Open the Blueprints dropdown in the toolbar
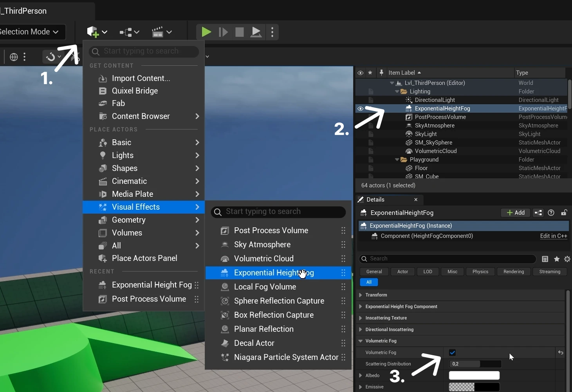This screenshot has height=392, width=572. [x=129, y=32]
